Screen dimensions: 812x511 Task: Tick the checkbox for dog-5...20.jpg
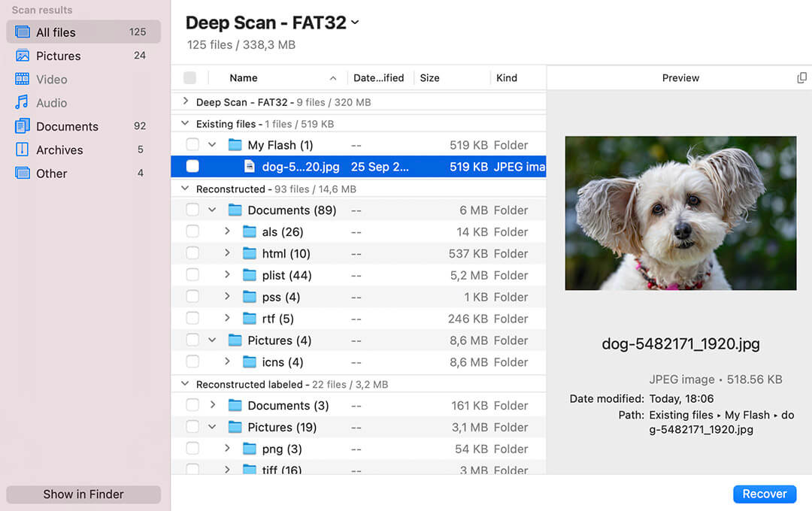[x=192, y=167]
